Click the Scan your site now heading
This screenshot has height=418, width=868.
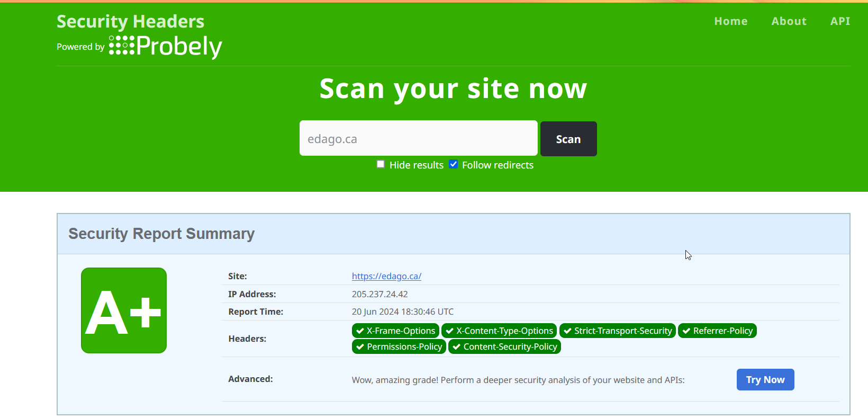[x=453, y=88]
